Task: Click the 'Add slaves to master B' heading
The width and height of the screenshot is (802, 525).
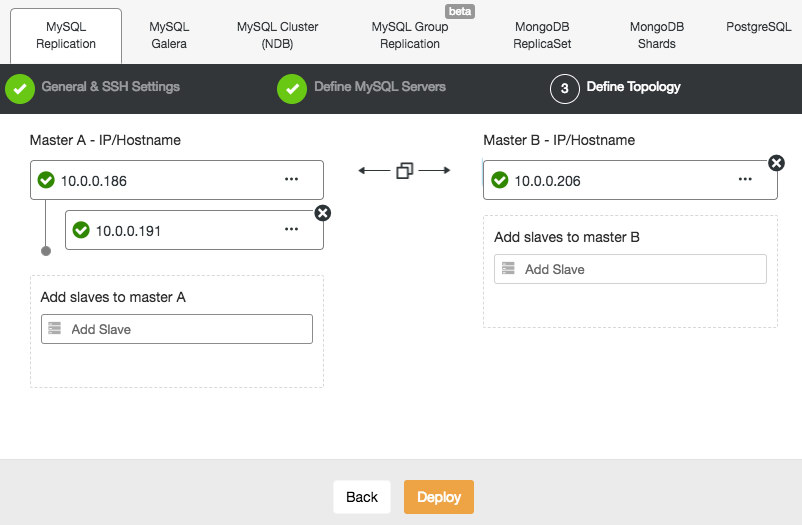Action: 567,237
